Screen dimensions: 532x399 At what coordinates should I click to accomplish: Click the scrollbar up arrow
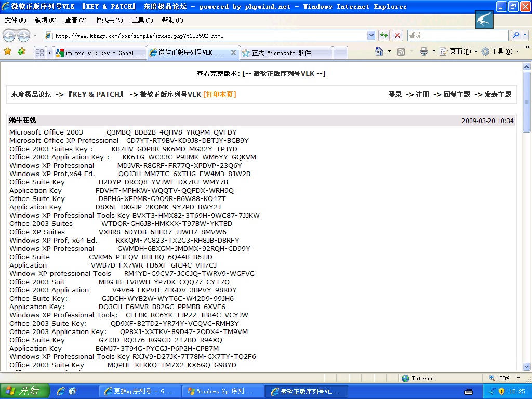527,66
